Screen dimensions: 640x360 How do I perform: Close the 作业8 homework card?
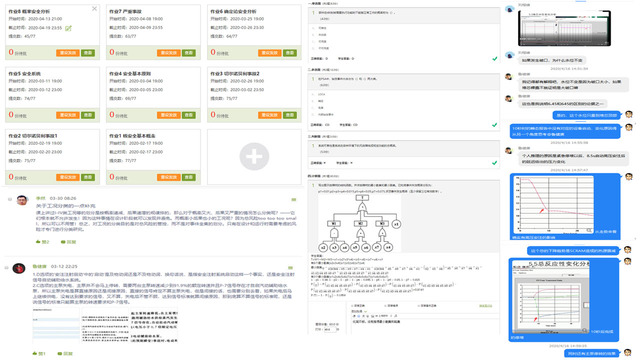click(94, 9)
